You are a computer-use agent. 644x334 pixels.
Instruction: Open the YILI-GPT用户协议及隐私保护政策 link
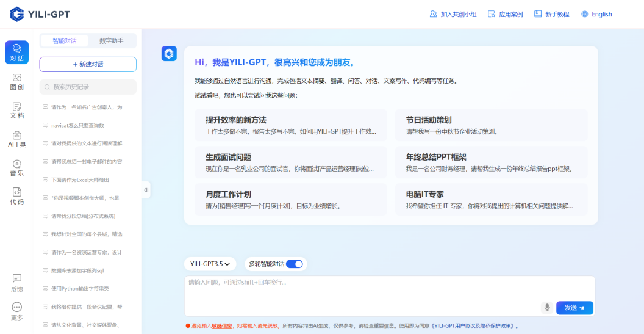tap(474, 326)
